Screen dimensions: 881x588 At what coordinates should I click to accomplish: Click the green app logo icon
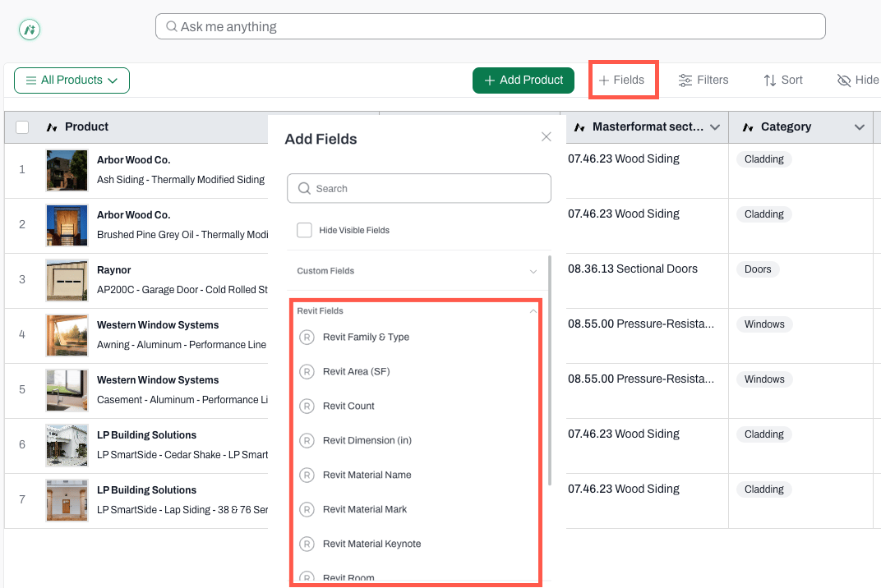(30, 30)
